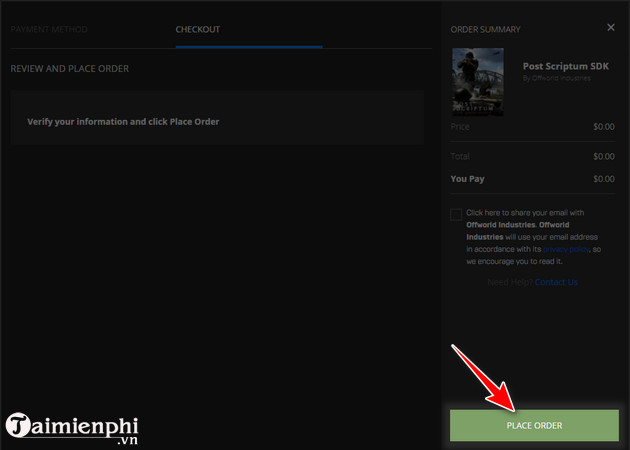This screenshot has width=630, height=450.
Task: Click the $0.00 amount beside You Pay
Action: [x=604, y=179]
